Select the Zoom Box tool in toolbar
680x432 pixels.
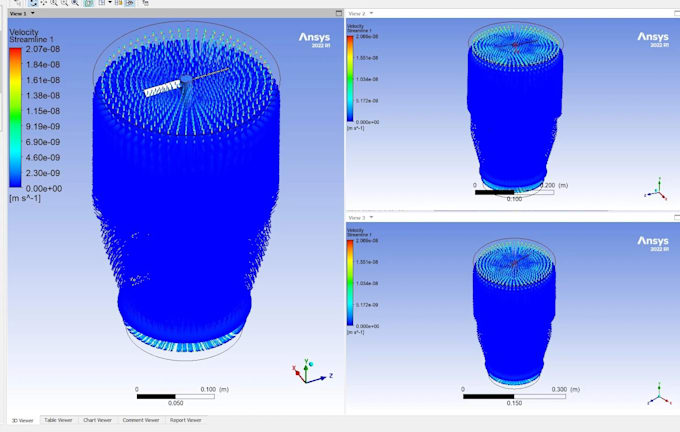(x=64, y=3)
